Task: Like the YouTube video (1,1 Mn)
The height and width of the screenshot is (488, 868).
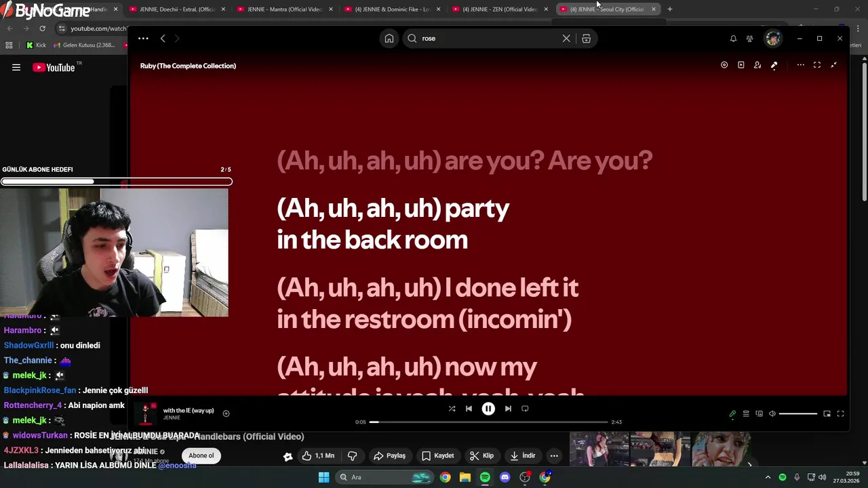Action: click(319, 455)
